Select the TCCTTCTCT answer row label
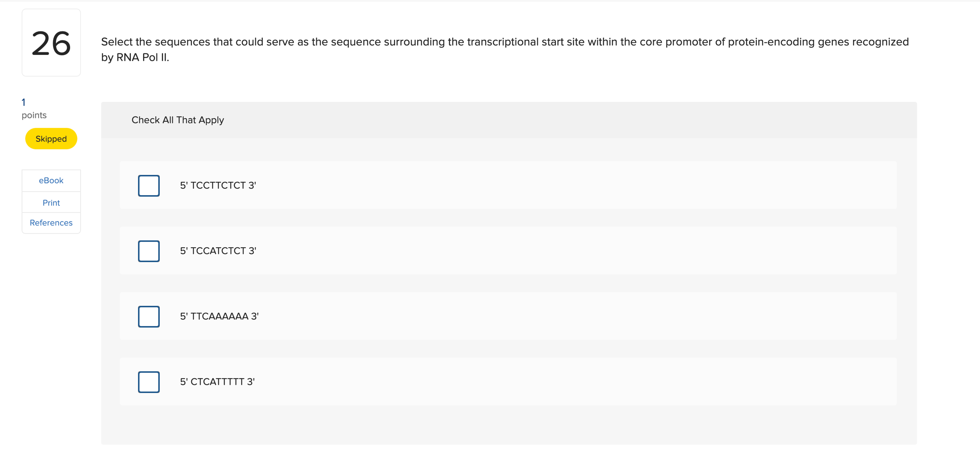The width and height of the screenshot is (980, 471). click(x=218, y=185)
